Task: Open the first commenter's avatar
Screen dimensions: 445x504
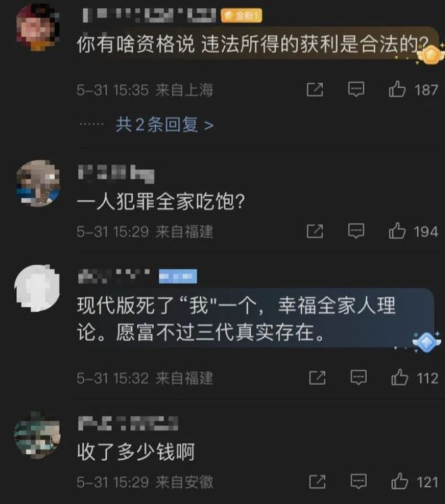Action: 38,28
